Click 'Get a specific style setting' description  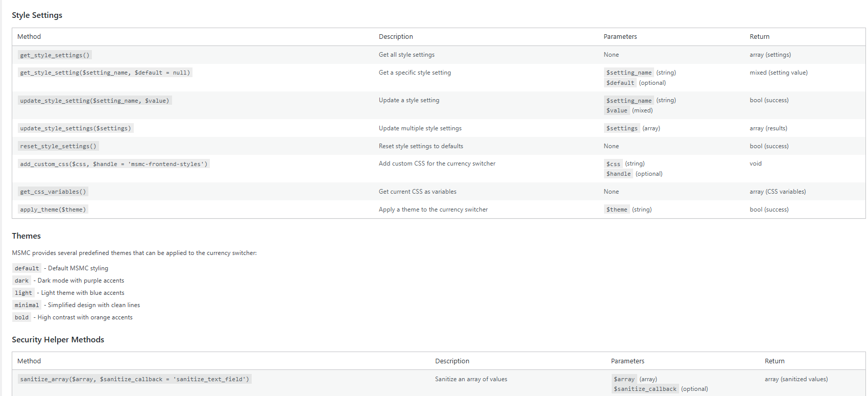pos(415,73)
